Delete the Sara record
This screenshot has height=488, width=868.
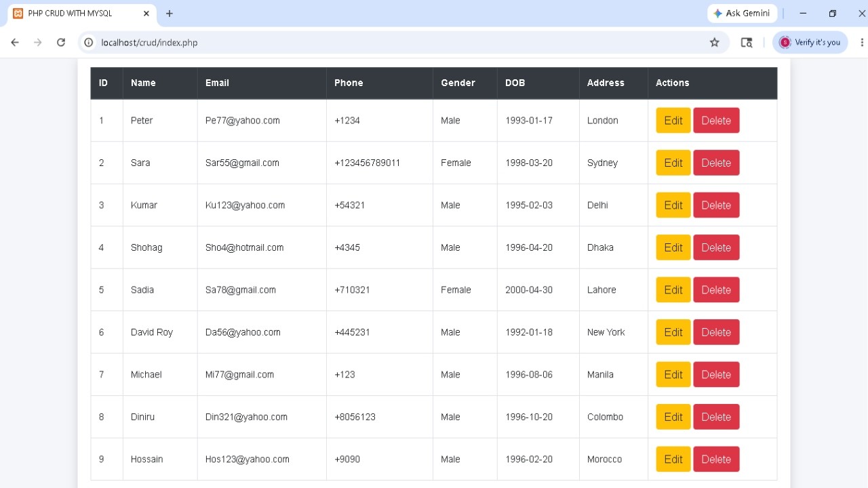point(716,163)
